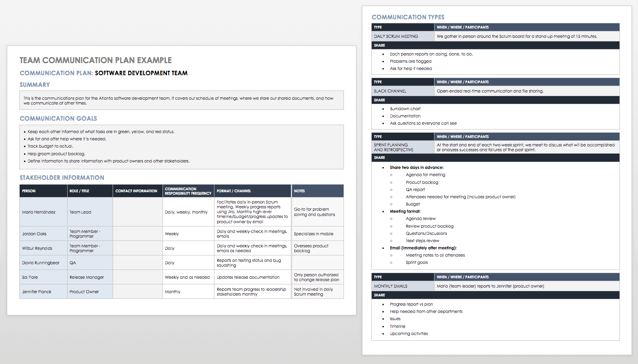The image size is (638, 364).
Task: Select the 'Track budget to actual' bullet
Action: (x=50, y=146)
